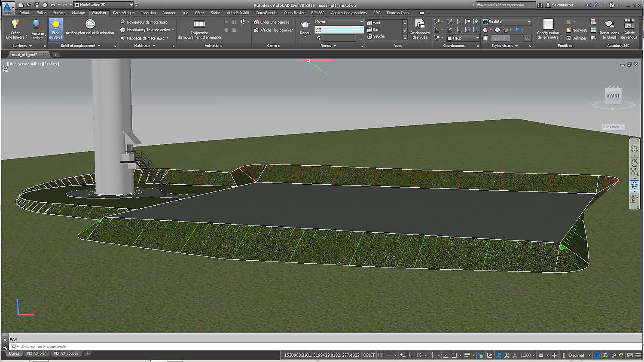644x362 pixels.
Task: Toggle grid display in status bar
Action: tap(381, 355)
